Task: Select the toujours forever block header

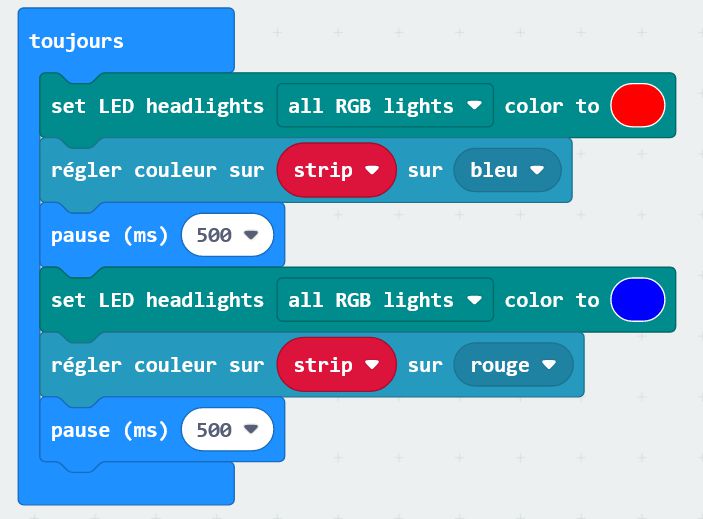Action: (76, 41)
